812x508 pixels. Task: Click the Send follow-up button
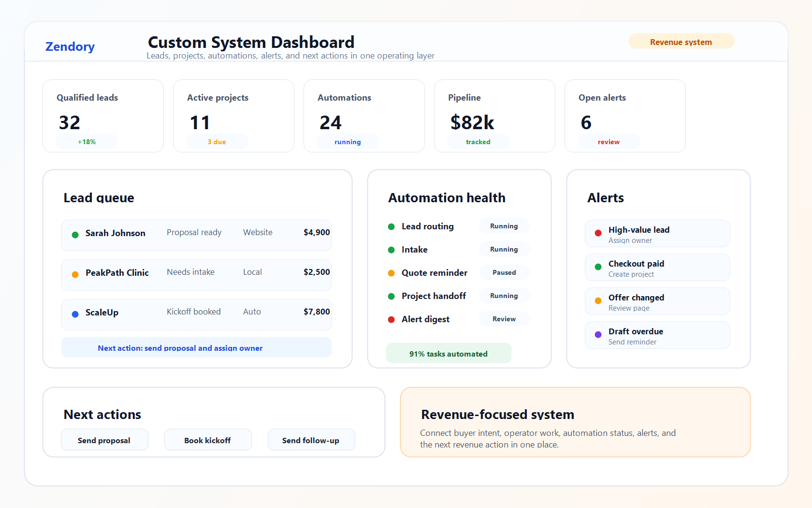pyautogui.click(x=311, y=440)
